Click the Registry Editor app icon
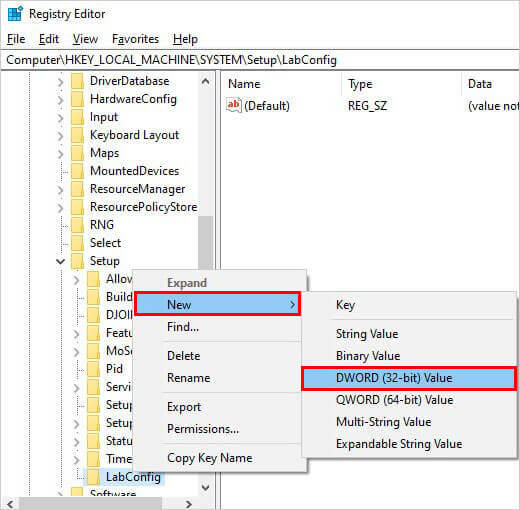Image resolution: width=520 pixels, height=510 pixels. pos(15,14)
